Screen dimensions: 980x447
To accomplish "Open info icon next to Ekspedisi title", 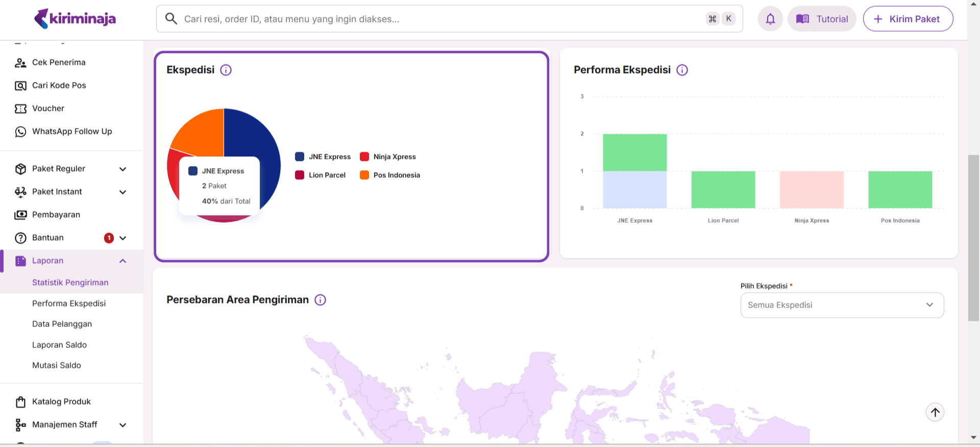I will pyautogui.click(x=226, y=70).
